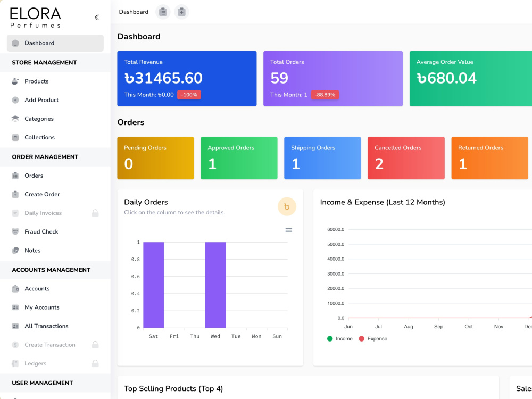Select the Average Order Value card
532x399 pixels.
[x=471, y=79]
